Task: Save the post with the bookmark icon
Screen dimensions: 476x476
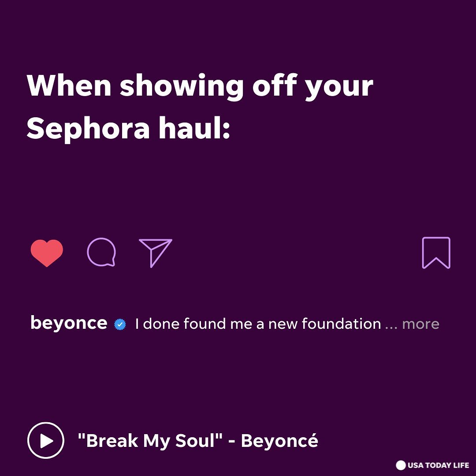Action: tap(436, 253)
